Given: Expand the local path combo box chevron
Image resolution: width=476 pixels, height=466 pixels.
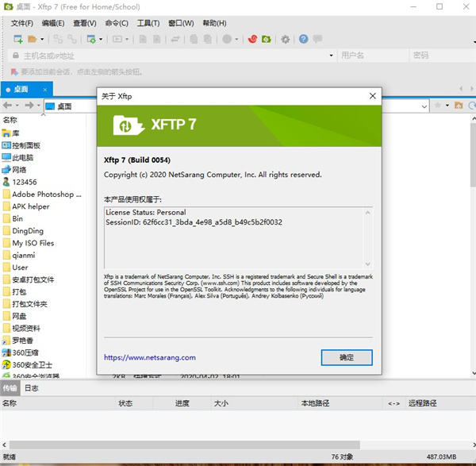Looking at the screenshot, I should (424, 106).
